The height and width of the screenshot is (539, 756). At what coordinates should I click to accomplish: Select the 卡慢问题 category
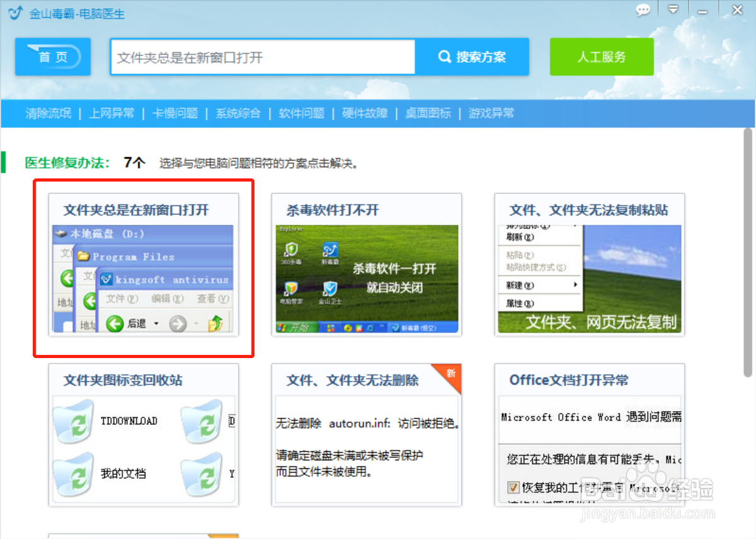[x=175, y=113]
